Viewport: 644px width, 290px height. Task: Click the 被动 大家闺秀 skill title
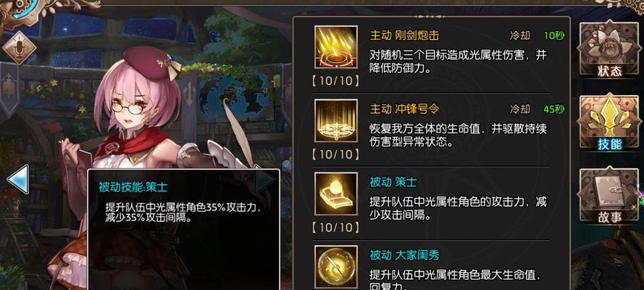pyautogui.click(x=404, y=255)
